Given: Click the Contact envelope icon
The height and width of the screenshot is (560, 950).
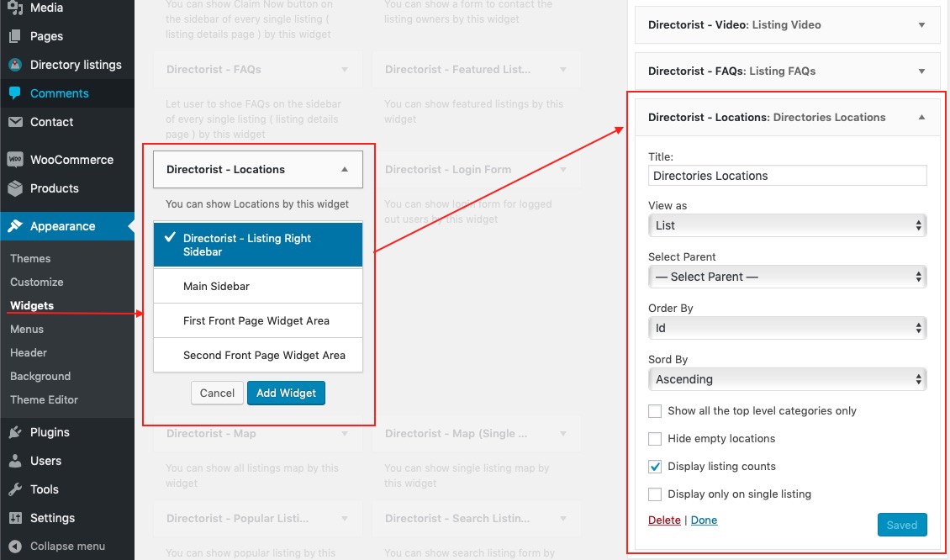Looking at the screenshot, I should tap(15, 122).
